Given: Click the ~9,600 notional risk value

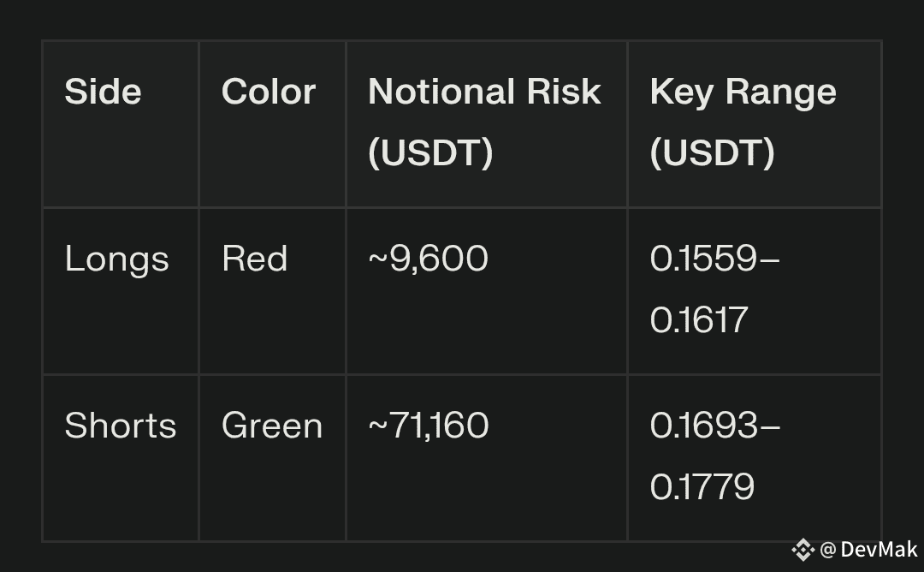Looking at the screenshot, I should click(428, 259).
